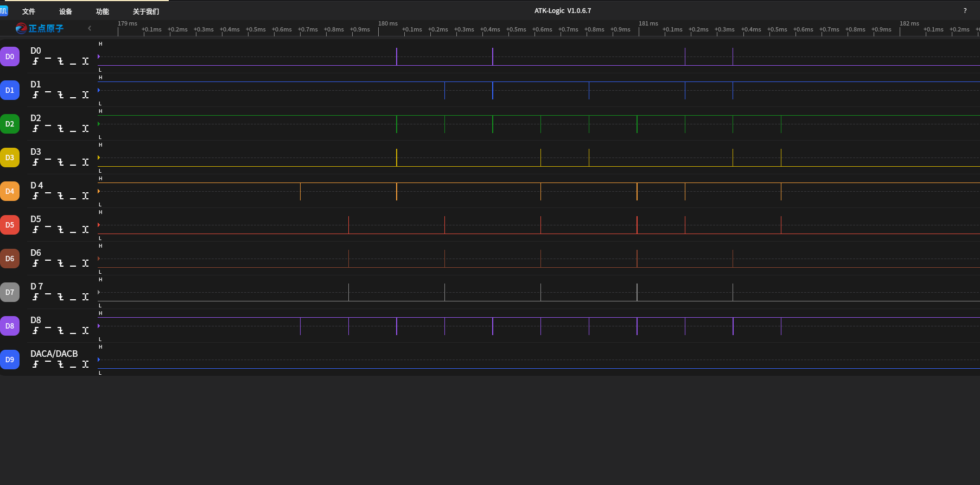Image resolution: width=980 pixels, height=485 pixels.
Task: Set rising edge trigger on D5
Action: click(35, 230)
